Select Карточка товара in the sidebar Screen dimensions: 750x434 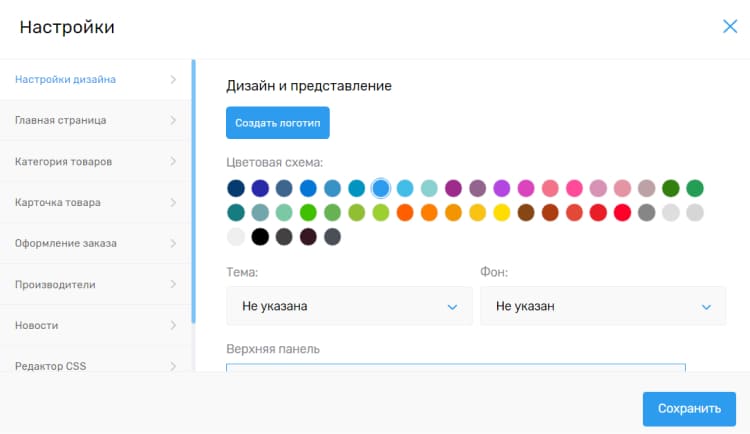point(96,202)
